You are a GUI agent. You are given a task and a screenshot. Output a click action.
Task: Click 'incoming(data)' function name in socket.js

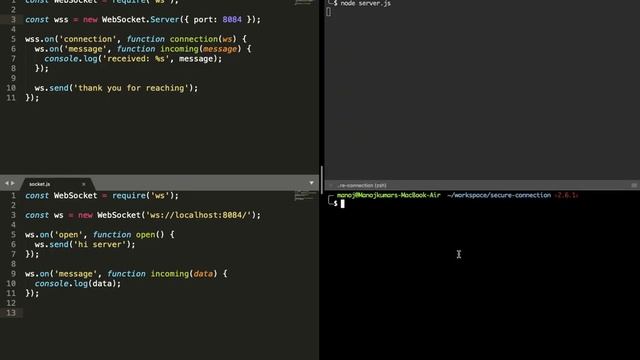coord(184,274)
